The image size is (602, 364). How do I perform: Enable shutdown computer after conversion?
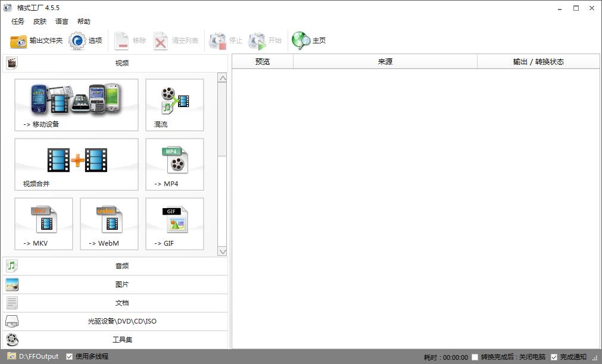[x=475, y=356]
